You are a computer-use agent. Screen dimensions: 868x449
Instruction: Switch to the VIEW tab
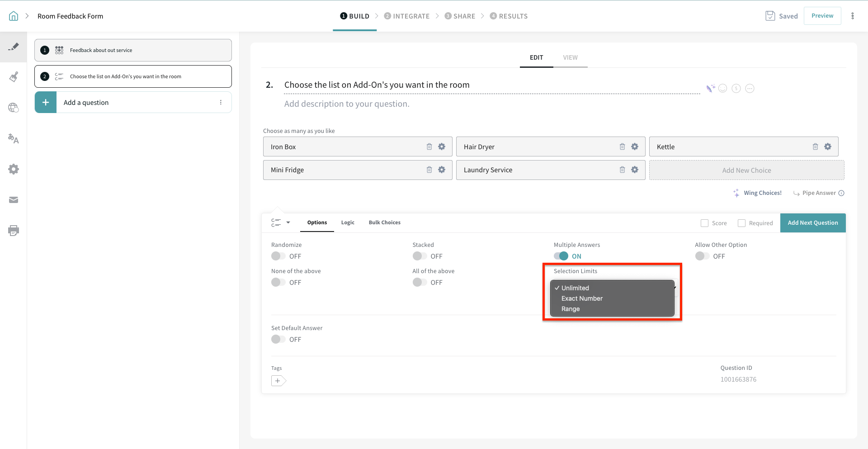[570, 57]
